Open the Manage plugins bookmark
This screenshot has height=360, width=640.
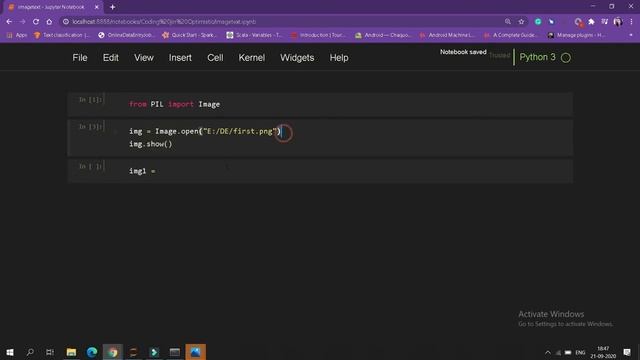tap(576, 35)
